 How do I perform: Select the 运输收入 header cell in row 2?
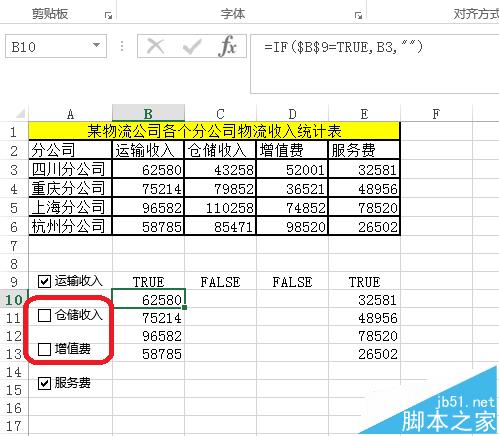pyautogui.click(x=148, y=150)
